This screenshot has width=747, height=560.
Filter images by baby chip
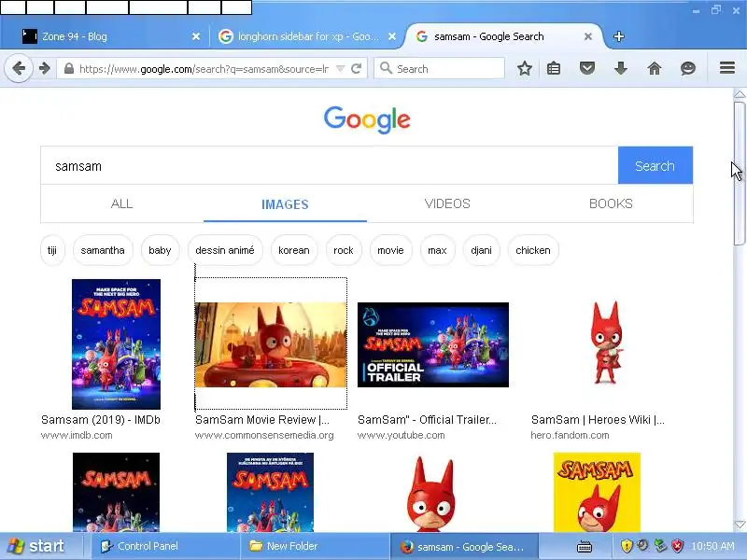(x=160, y=250)
